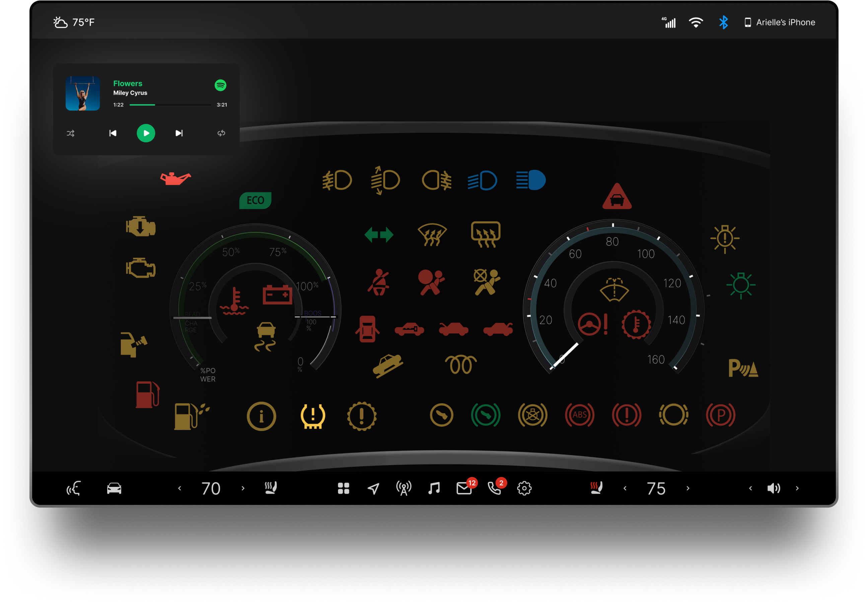This screenshot has width=868, height=604.
Task: Skip to next track
Action: click(x=179, y=133)
